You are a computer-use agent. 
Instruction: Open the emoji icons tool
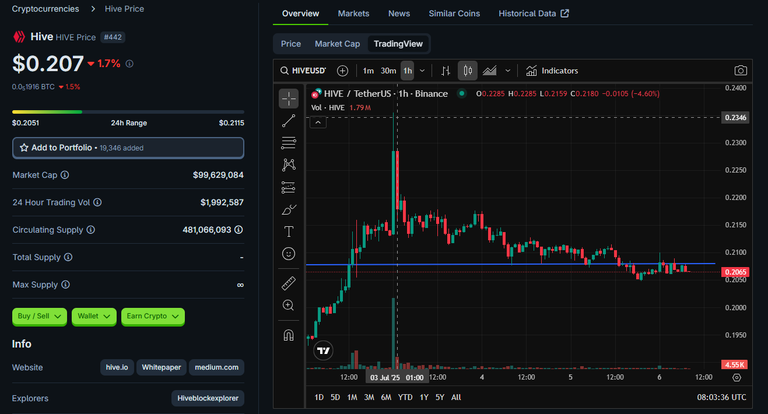click(x=288, y=254)
